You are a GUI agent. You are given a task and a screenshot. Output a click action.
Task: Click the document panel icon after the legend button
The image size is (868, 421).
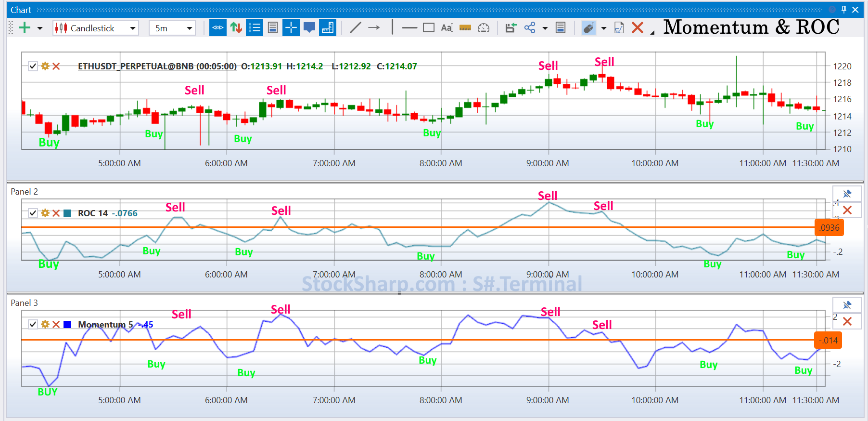pyautogui.click(x=273, y=27)
